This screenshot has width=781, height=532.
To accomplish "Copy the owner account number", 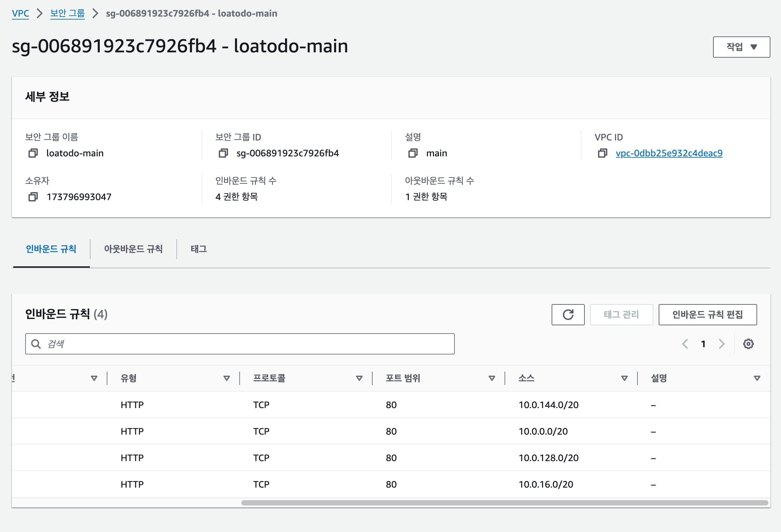I will [33, 197].
